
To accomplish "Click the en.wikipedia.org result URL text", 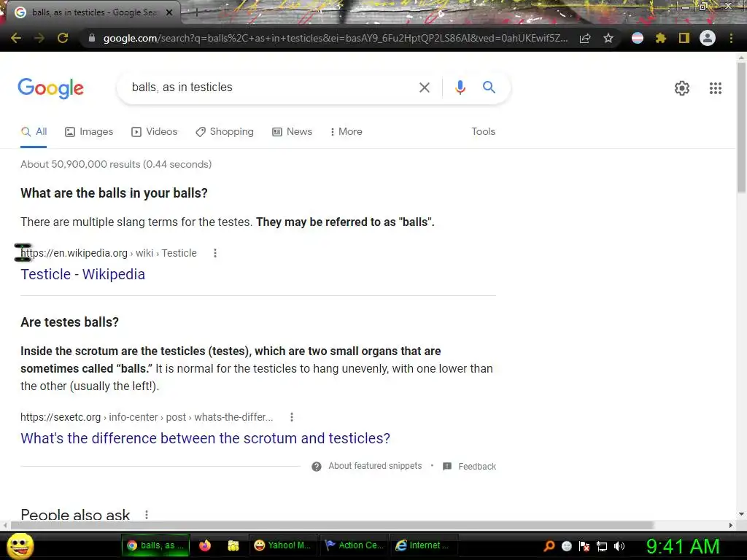I will coord(109,253).
